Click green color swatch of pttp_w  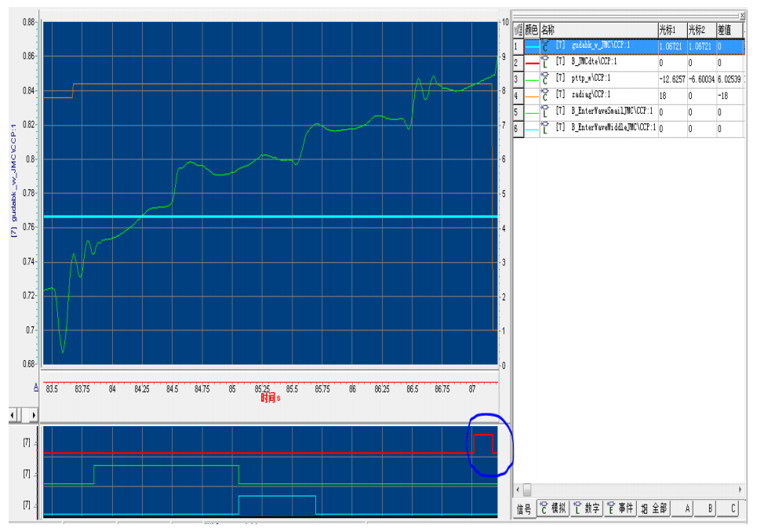(x=532, y=80)
